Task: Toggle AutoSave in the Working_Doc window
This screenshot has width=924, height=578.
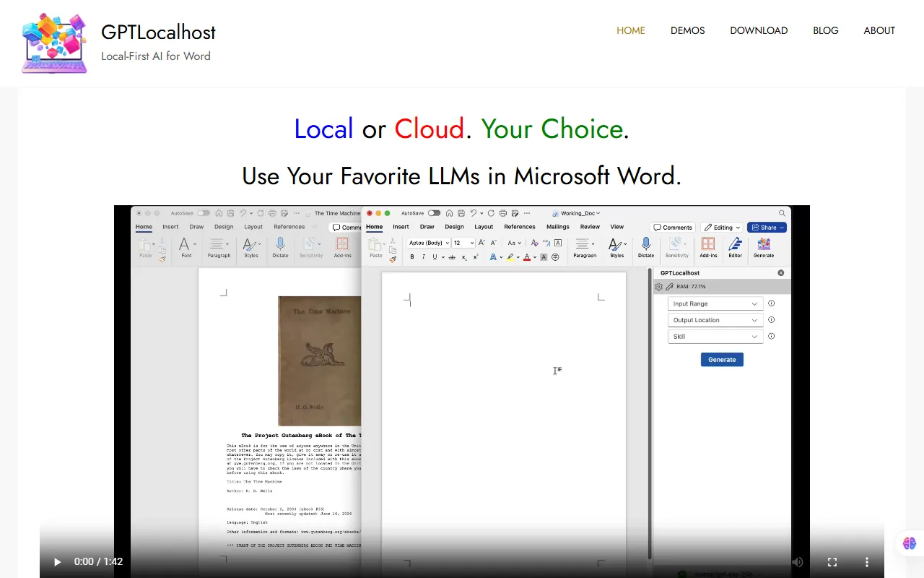Action: pos(434,213)
